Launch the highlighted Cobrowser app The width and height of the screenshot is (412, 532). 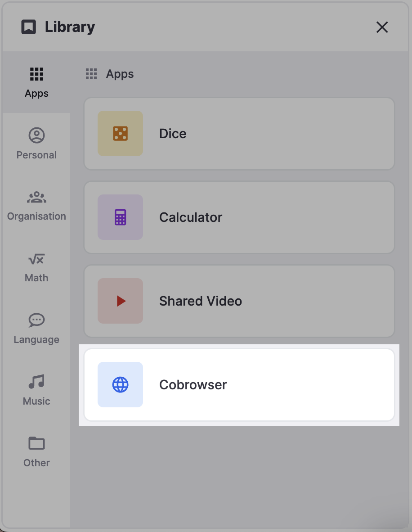[x=239, y=385]
